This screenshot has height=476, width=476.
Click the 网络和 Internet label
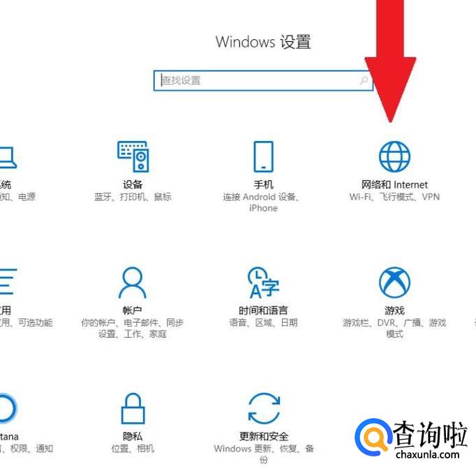[394, 184]
